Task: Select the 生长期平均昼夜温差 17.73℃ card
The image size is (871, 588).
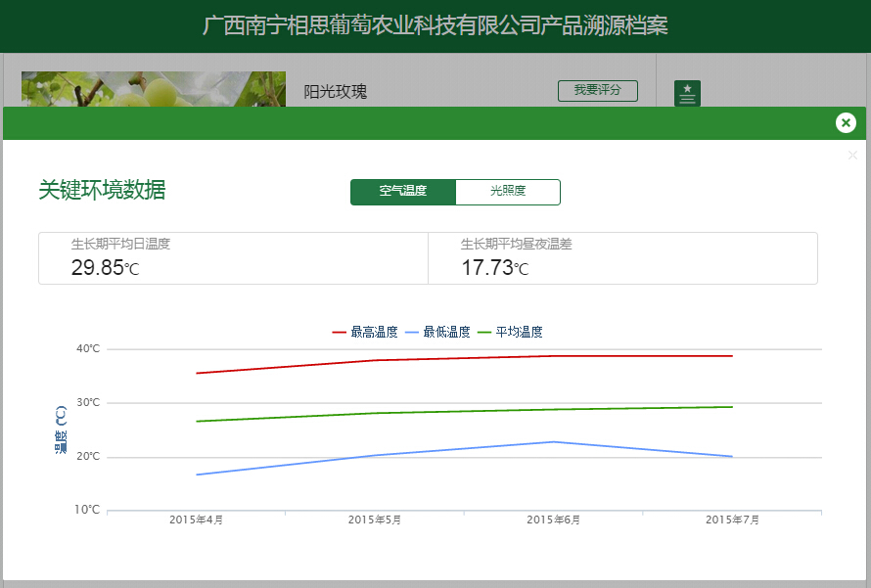Action: [x=622, y=258]
